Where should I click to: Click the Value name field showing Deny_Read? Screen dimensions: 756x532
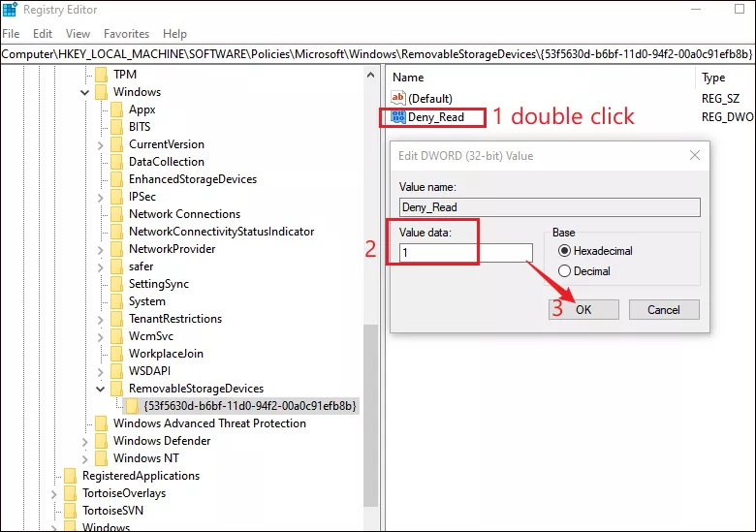(550, 207)
